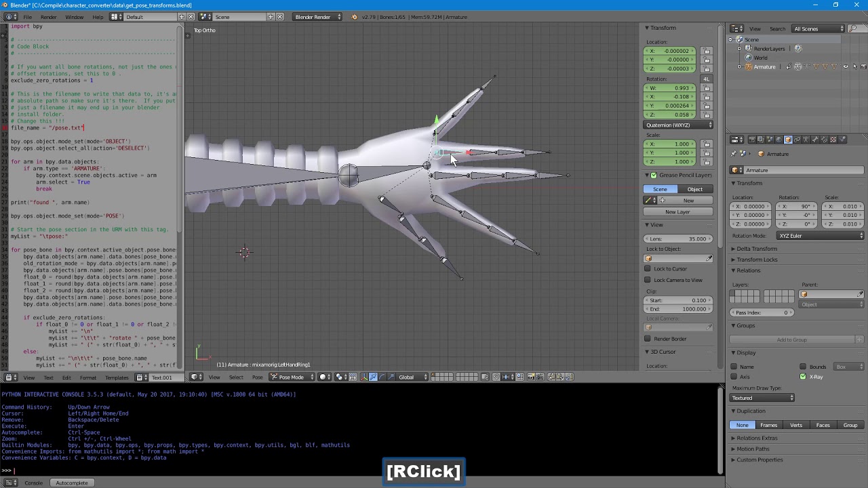This screenshot has height=488, width=868.
Task: Select the Frames duplication option
Action: coord(769,425)
